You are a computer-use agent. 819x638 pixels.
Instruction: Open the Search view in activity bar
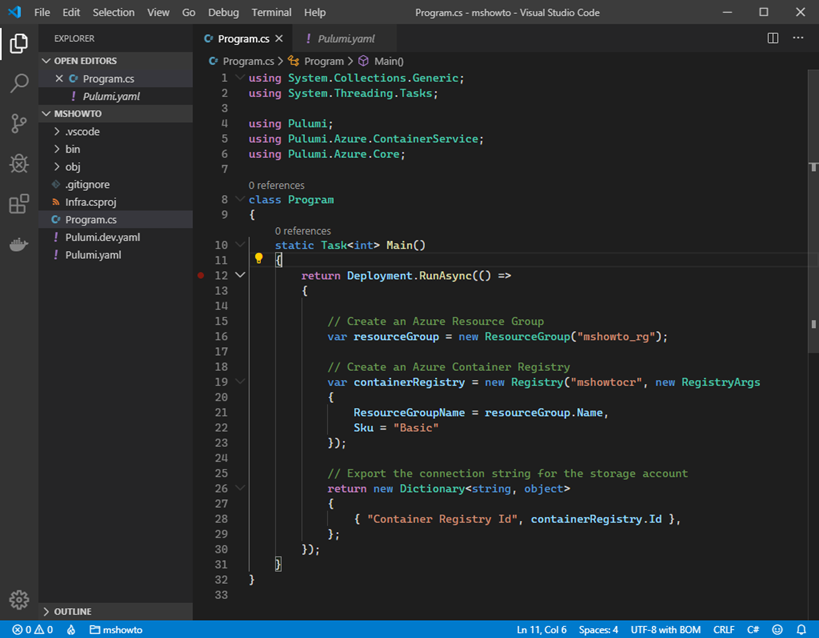click(x=18, y=83)
